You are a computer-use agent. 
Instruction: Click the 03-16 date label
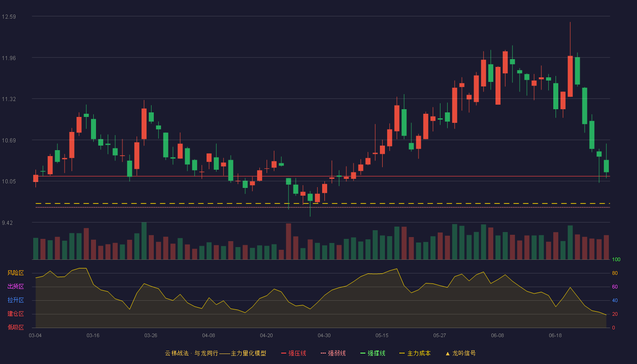click(x=93, y=335)
